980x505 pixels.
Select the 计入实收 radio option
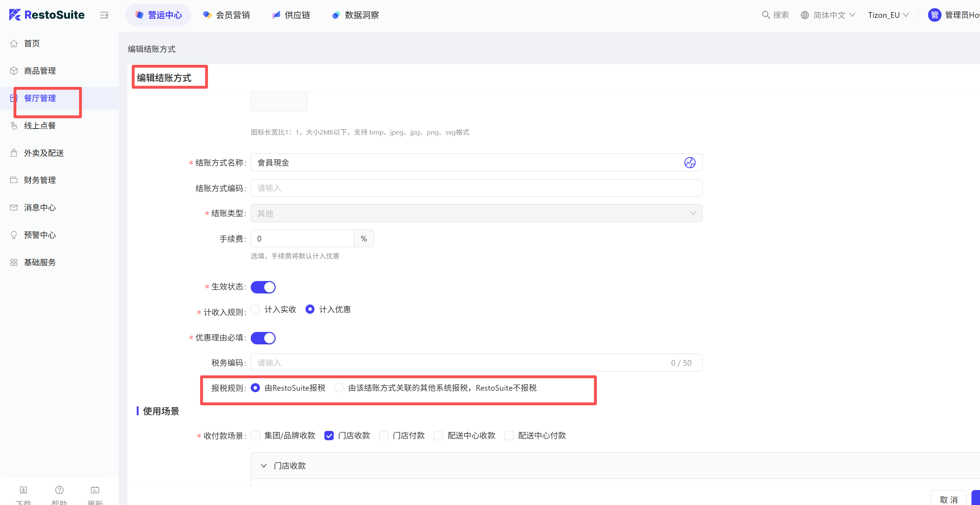point(256,309)
